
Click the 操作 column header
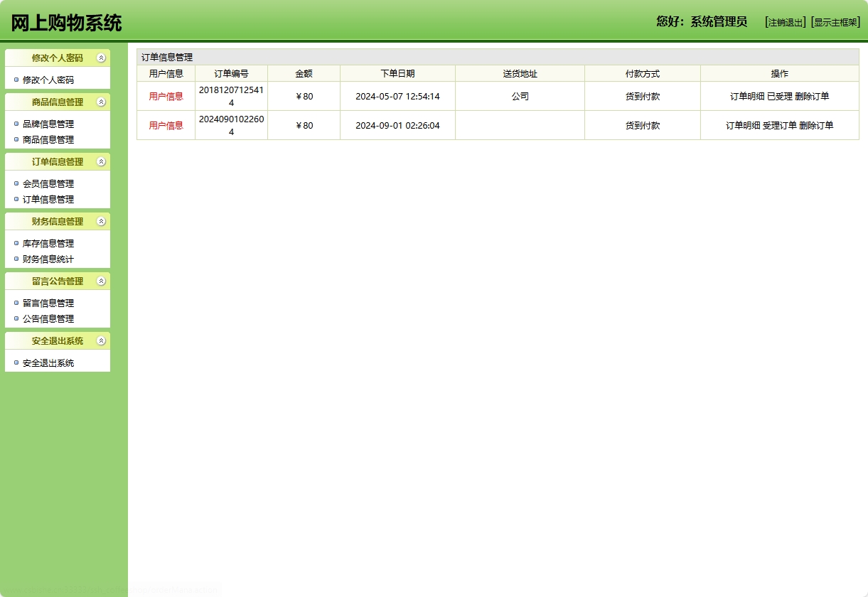780,74
